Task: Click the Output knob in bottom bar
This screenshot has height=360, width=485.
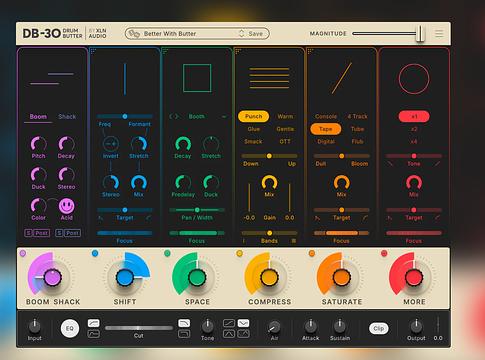Action: tap(416, 326)
